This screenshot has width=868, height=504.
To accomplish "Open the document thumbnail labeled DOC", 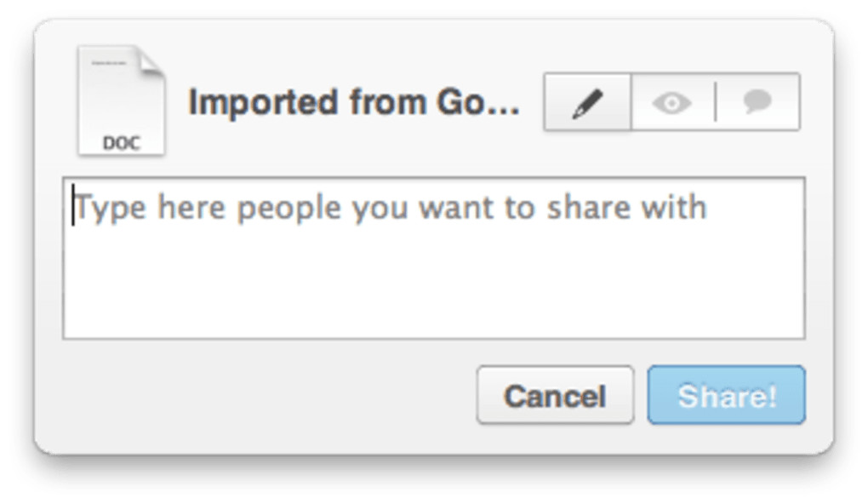I will click(121, 101).
